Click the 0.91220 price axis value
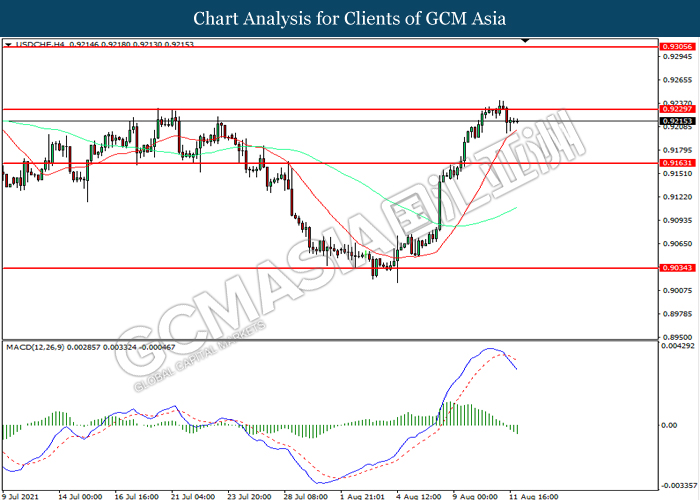Image resolution: width=700 pixels, height=500 pixels. pos(678,197)
